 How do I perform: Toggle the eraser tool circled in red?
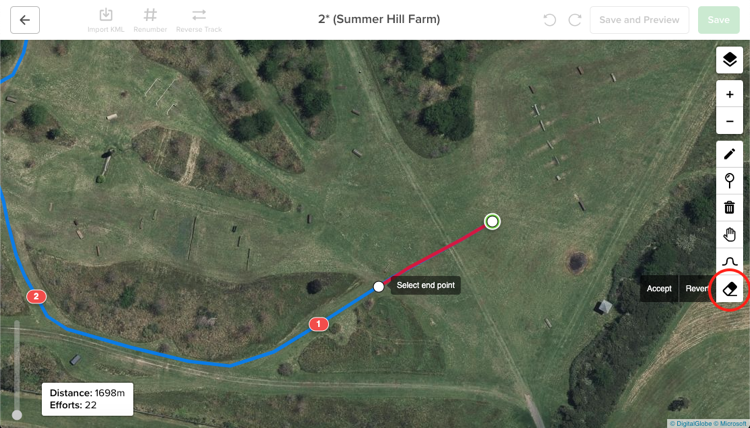(x=729, y=289)
